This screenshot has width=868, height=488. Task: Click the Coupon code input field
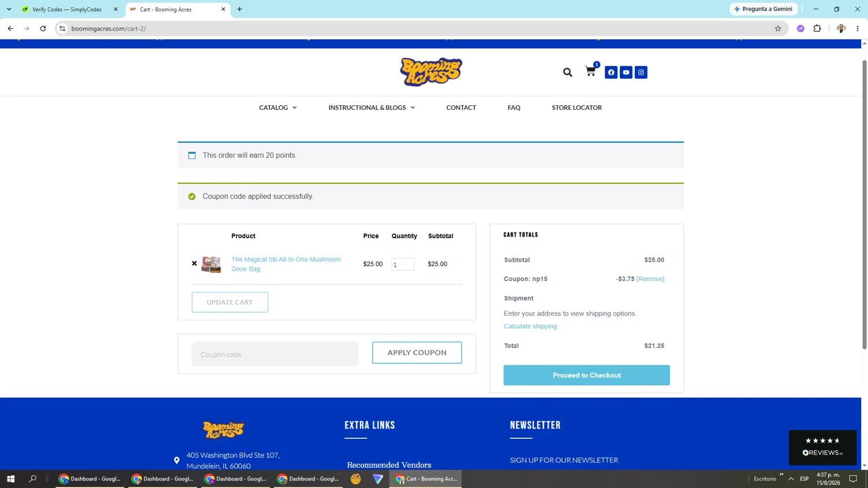pyautogui.click(x=275, y=354)
